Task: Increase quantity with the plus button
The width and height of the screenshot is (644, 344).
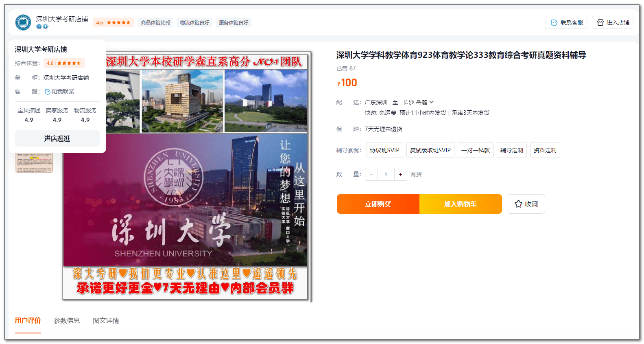Action: pos(400,175)
